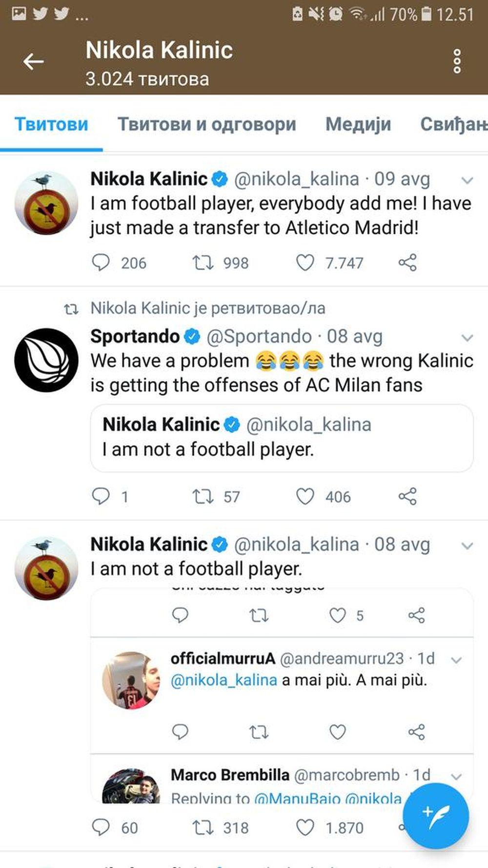Select the Твитови tab
Viewport: 488px width, 868px height.
51,125
